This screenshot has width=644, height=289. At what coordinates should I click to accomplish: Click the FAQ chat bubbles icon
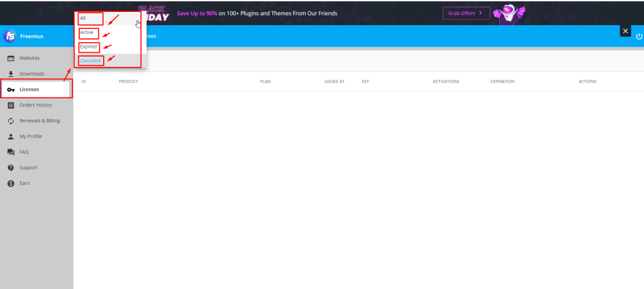coord(11,152)
